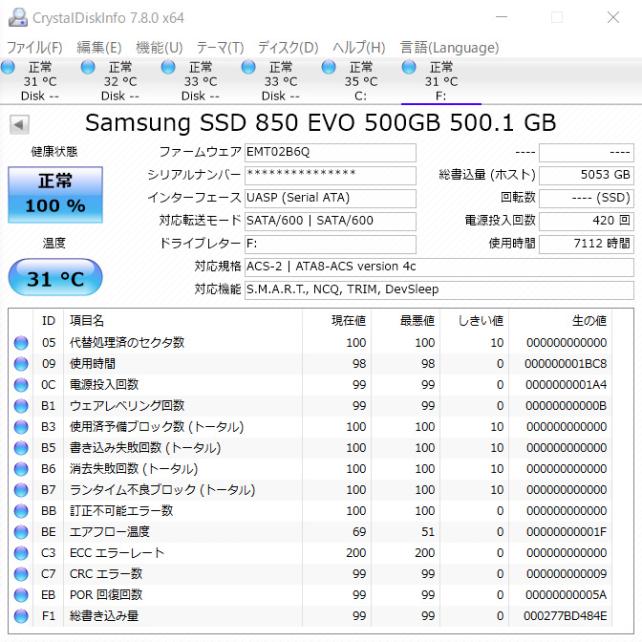This screenshot has width=642, height=642.
Task: Select the row 消去失敗回数 (トータル)
Action: 310,469
